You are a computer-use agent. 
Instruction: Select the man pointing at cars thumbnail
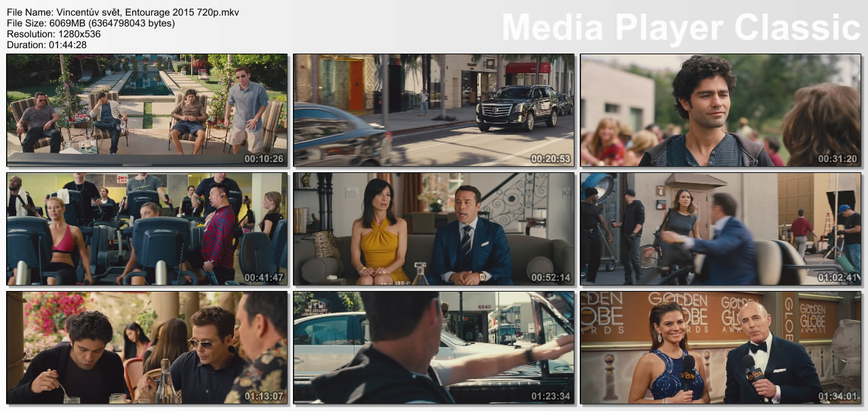pyautogui.click(x=433, y=347)
